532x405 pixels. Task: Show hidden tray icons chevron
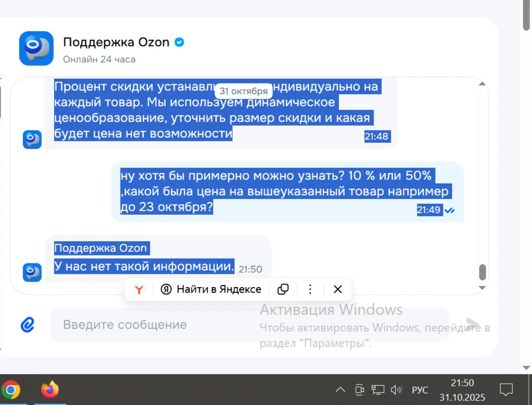click(340, 390)
